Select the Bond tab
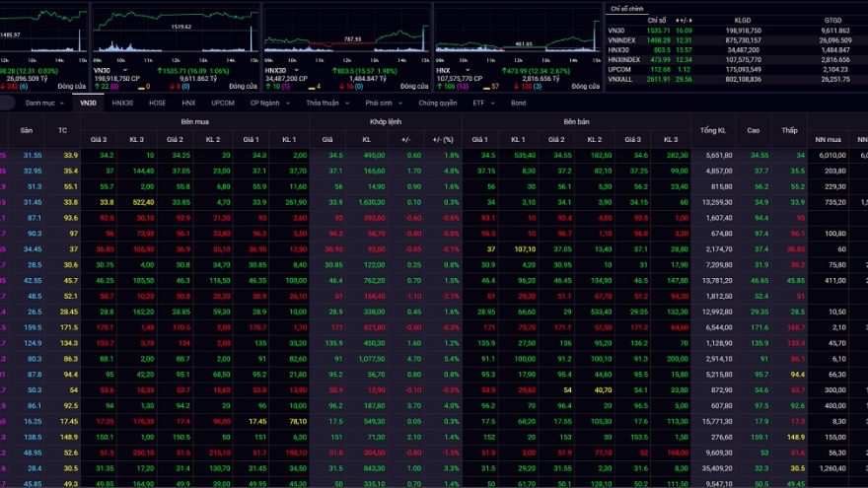Viewport: 868px width, 488px height. point(518,103)
